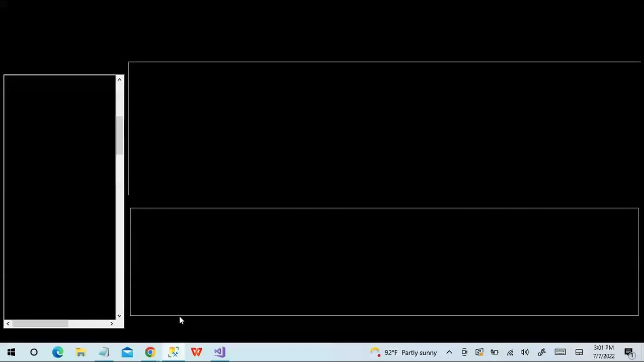Open File Explorer from the taskbar
The image size is (644, 362).
click(80, 352)
